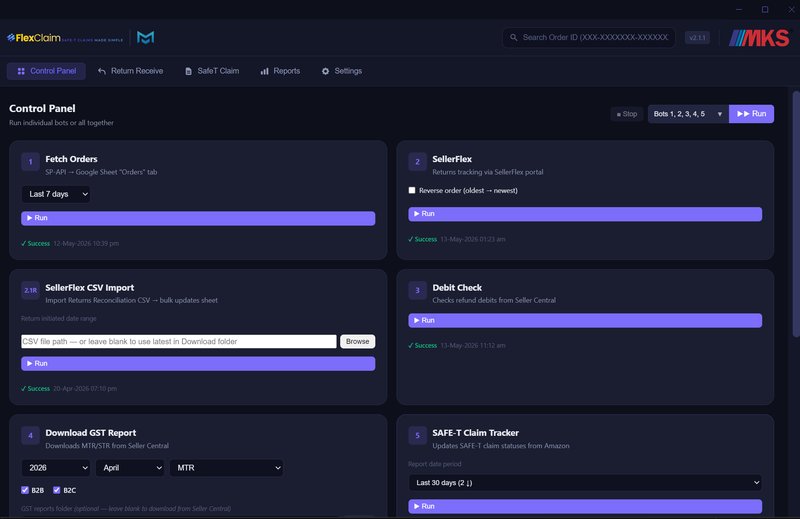Click the Debit Check number 3 badge
The image size is (800, 519).
417,290
